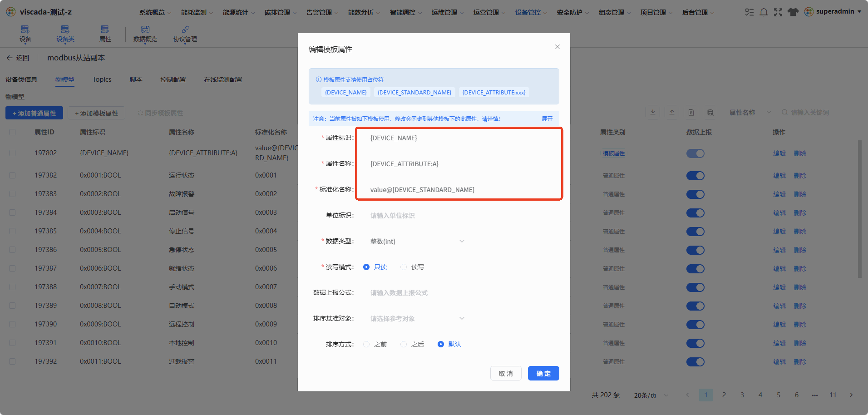Toggle 数据上报 switch for row 197382

[x=695, y=176]
